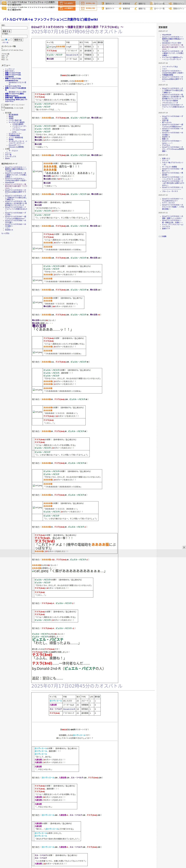Close the ad banner with the X icon
Image resolution: width=186 pixels, height=868 pixels.
click(184, 548)
